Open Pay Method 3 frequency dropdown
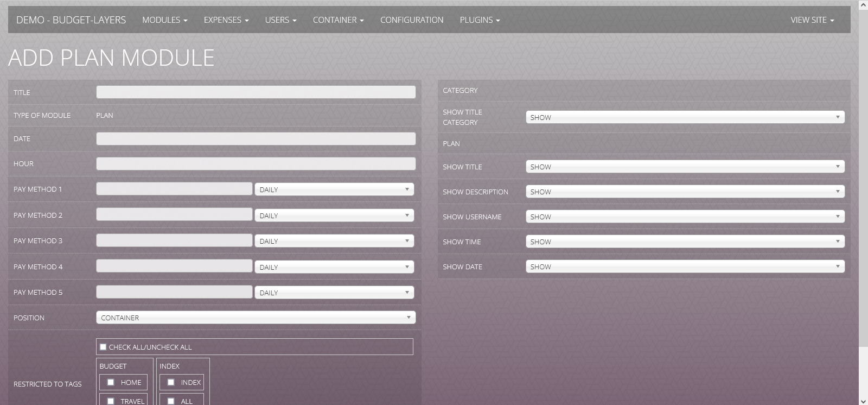The image size is (868, 405). point(334,241)
